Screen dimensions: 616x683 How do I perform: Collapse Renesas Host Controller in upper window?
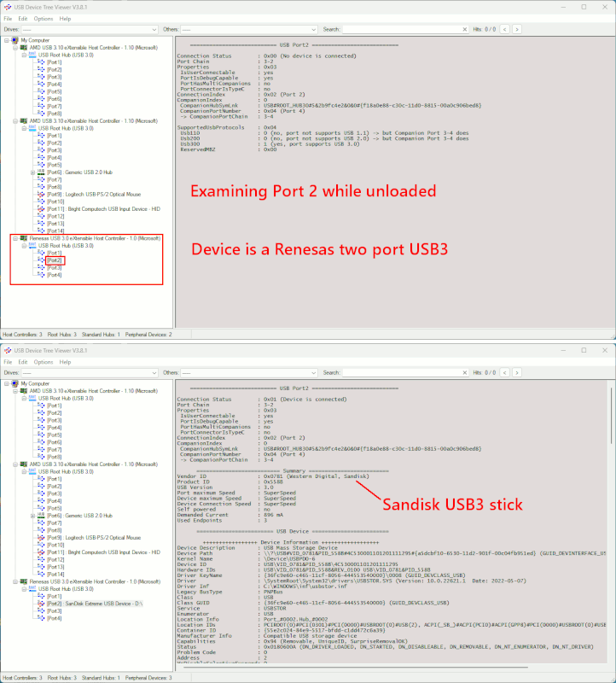pyautogui.click(x=15, y=238)
